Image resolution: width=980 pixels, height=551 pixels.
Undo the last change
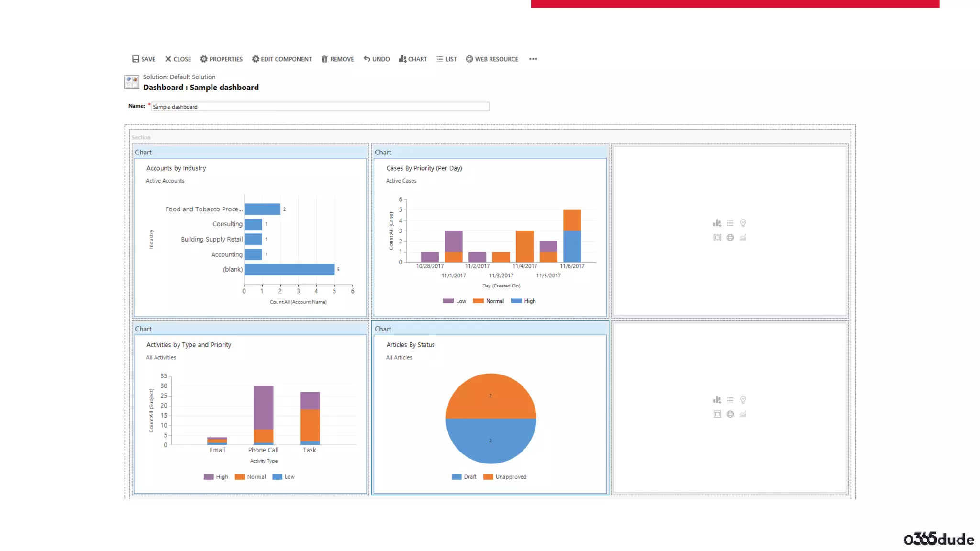[376, 59]
